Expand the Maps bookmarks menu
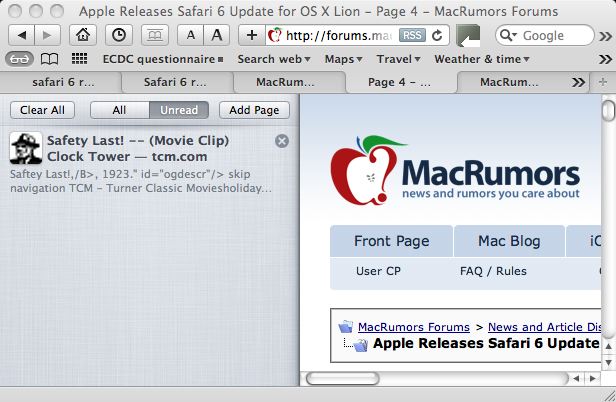The height and width of the screenshot is (402, 616). click(343, 59)
